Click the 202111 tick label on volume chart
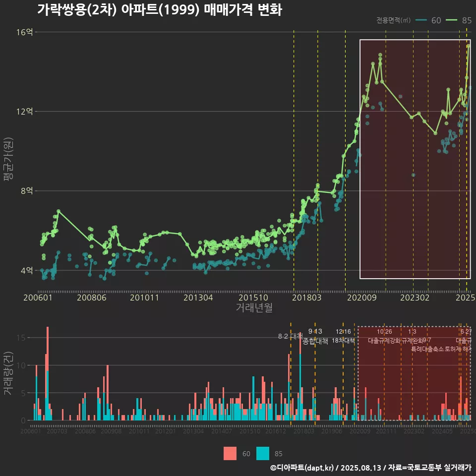The height and width of the screenshot is (476, 476). 386,431
